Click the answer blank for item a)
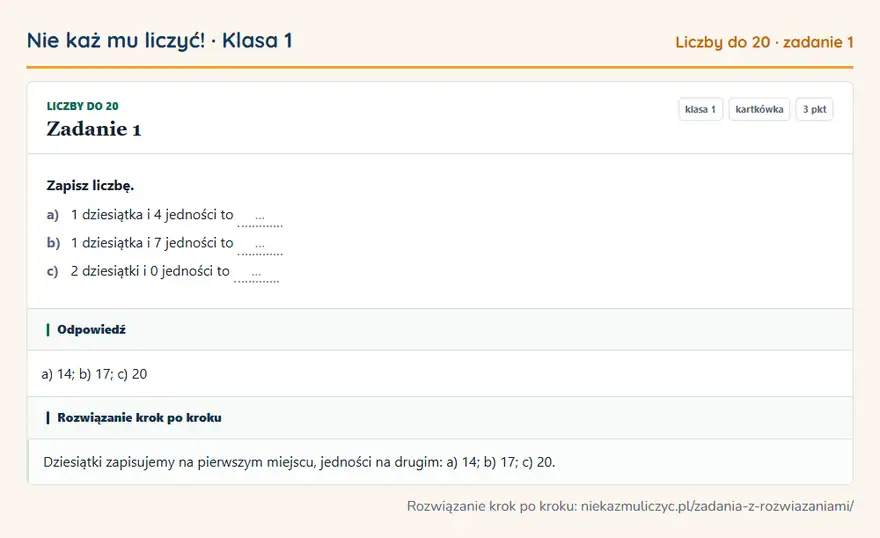Screen dimensions: 880x538 coord(260,217)
